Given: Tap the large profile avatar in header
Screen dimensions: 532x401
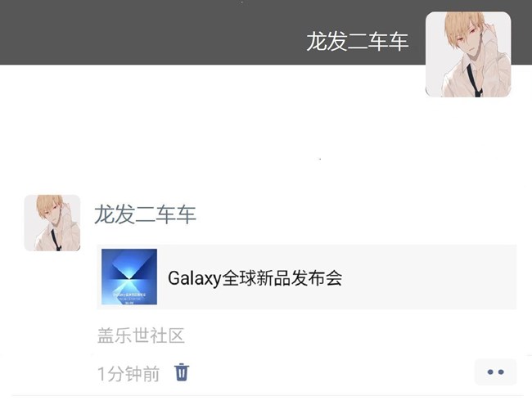Looking at the screenshot, I should pyautogui.click(x=468, y=54).
